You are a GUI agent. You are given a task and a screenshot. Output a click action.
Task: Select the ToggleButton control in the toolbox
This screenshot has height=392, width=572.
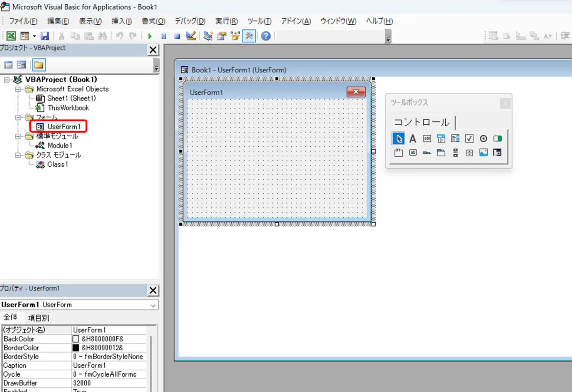[x=498, y=139]
